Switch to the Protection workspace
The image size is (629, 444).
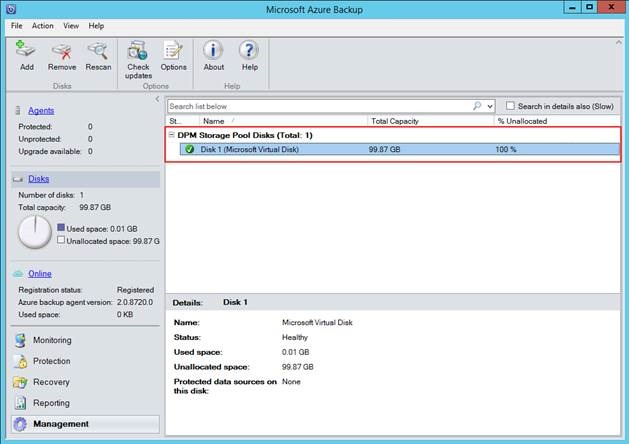pyautogui.click(x=52, y=361)
